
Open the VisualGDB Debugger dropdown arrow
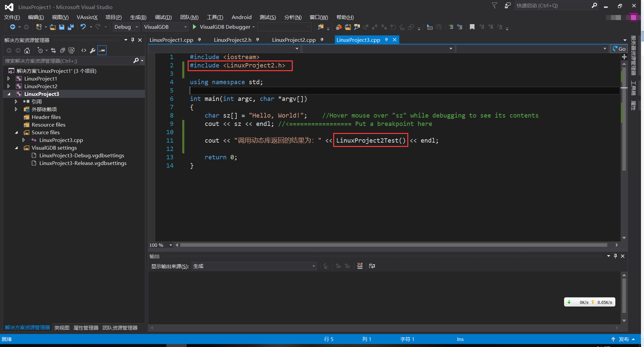(x=254, y=27)
